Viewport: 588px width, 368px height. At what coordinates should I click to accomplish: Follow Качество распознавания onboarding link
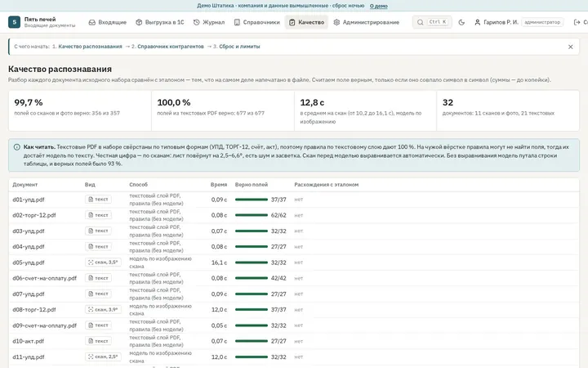click(90, 47)
